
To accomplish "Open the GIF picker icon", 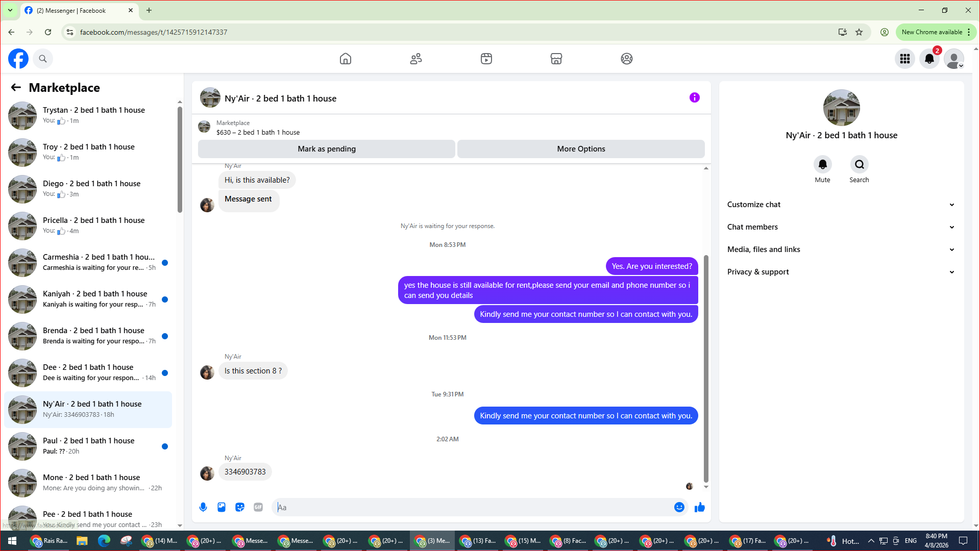I will [258, 507].
